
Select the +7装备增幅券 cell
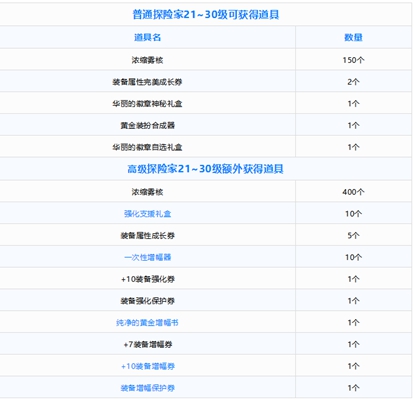pos(147,344)
